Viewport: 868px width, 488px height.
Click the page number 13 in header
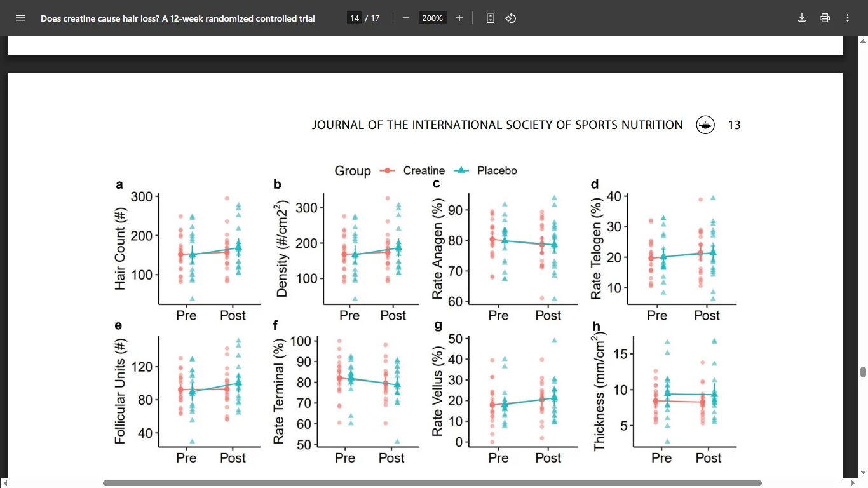[x=734, y=125]
